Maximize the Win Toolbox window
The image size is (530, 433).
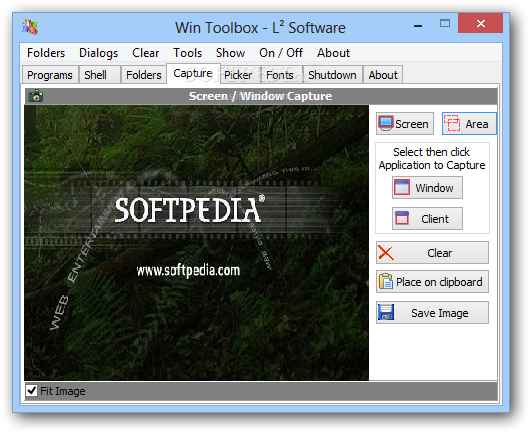pos(445,24)
